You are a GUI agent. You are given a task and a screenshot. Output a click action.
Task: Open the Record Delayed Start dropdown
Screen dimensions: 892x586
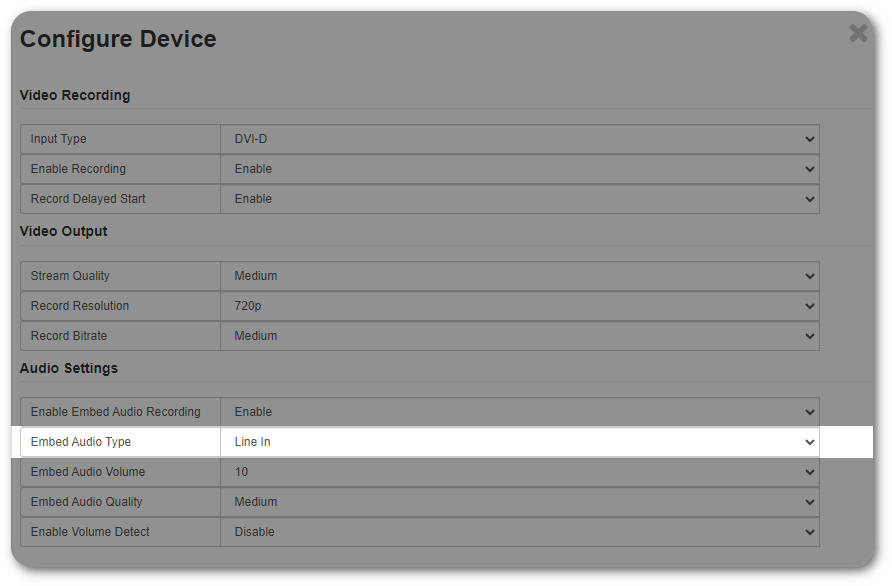point(520,199)
